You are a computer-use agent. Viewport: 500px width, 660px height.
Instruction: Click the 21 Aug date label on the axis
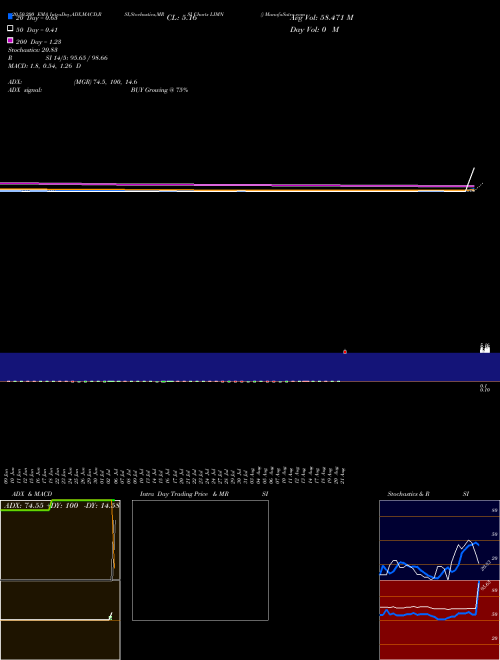(343, 475)
